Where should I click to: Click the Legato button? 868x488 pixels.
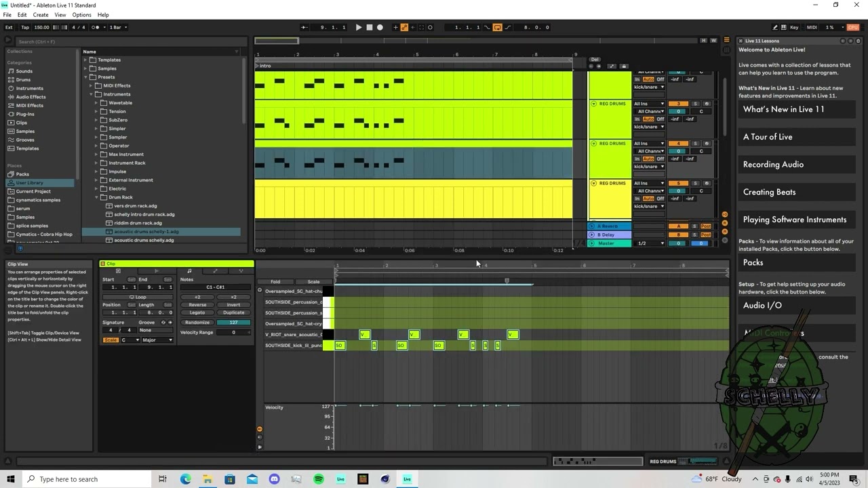(197, 312)
